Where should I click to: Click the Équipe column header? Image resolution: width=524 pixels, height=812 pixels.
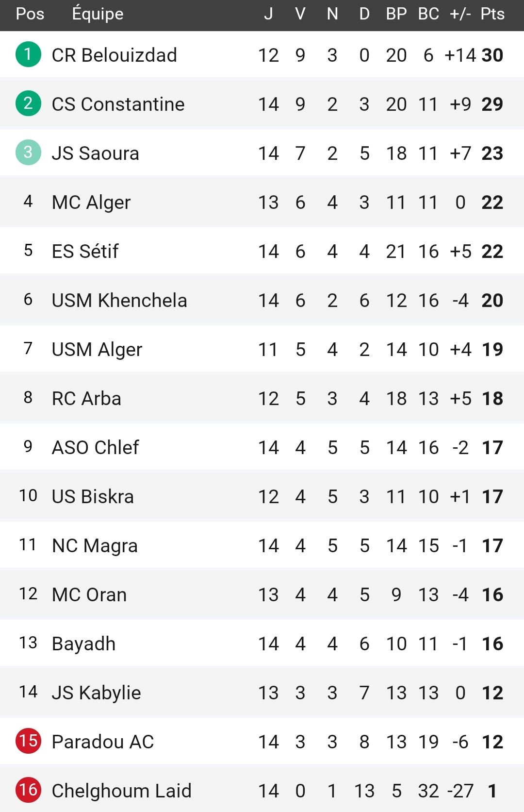coord(98,14)
